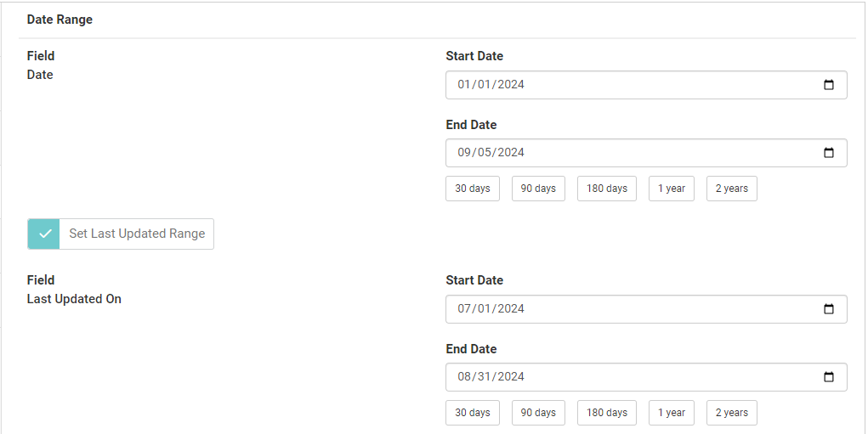Set Date range to 180 days

coord(607,189)
